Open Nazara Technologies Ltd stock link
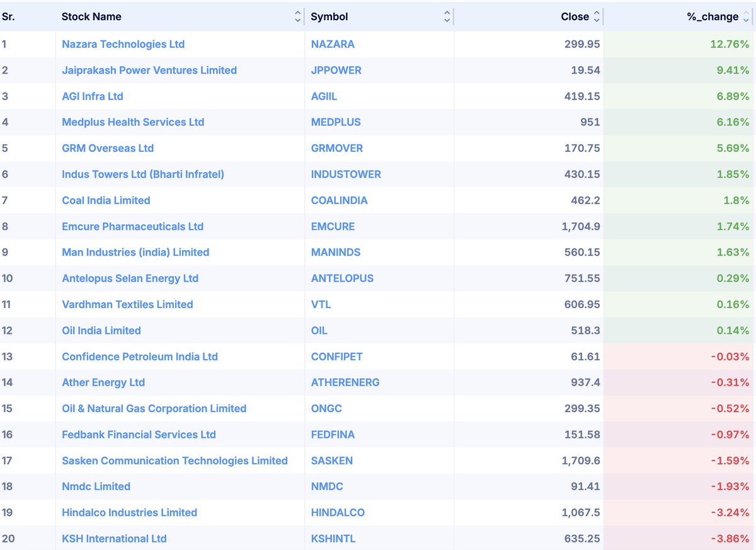The height and width of the screenshot is (550, 756). (x=123, y=44)
